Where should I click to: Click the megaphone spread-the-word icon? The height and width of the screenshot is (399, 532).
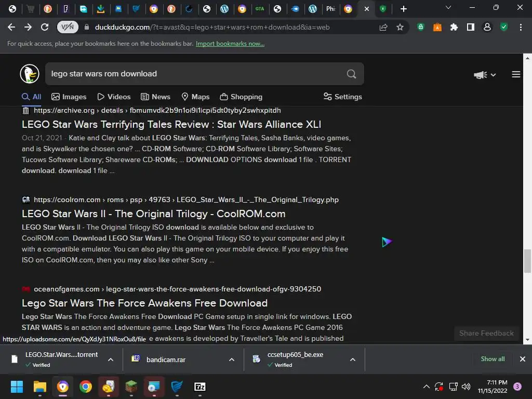481,75
